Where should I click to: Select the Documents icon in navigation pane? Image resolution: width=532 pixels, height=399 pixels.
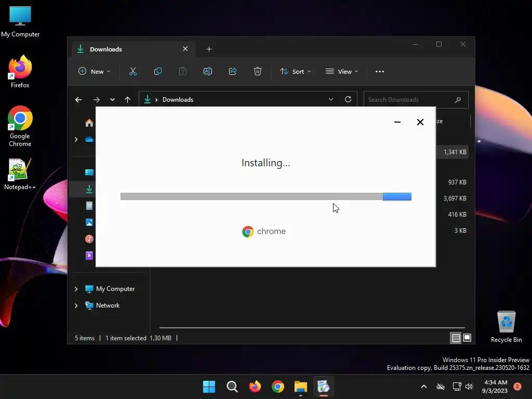(89, 206)
